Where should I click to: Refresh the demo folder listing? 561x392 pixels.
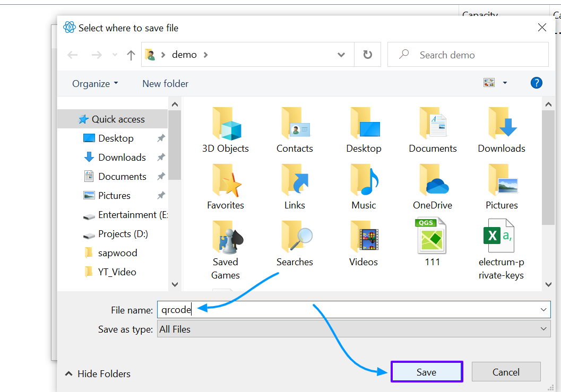(367, 55)
